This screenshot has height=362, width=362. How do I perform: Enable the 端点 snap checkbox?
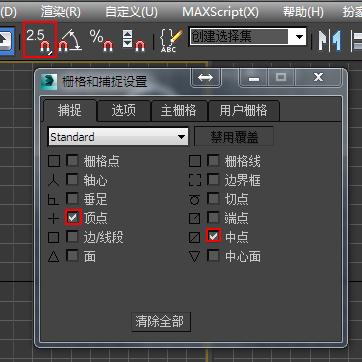click(x=213, y=218)
